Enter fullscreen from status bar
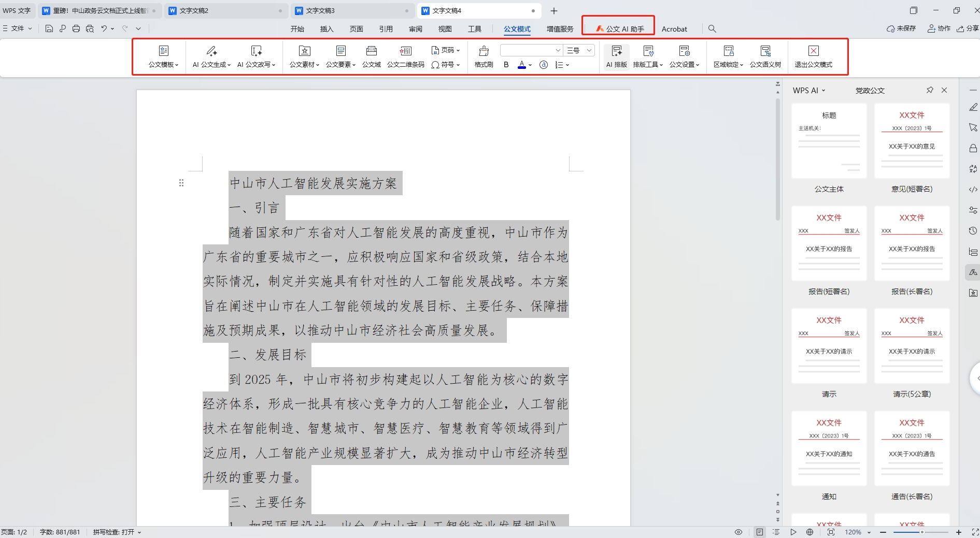The image size is (980, 538). 975,532
